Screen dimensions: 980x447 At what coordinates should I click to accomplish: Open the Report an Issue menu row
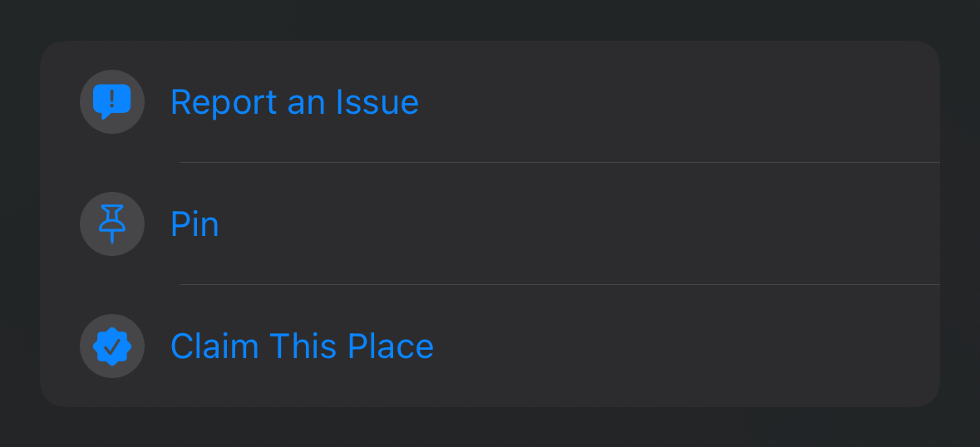coord(490,101)
